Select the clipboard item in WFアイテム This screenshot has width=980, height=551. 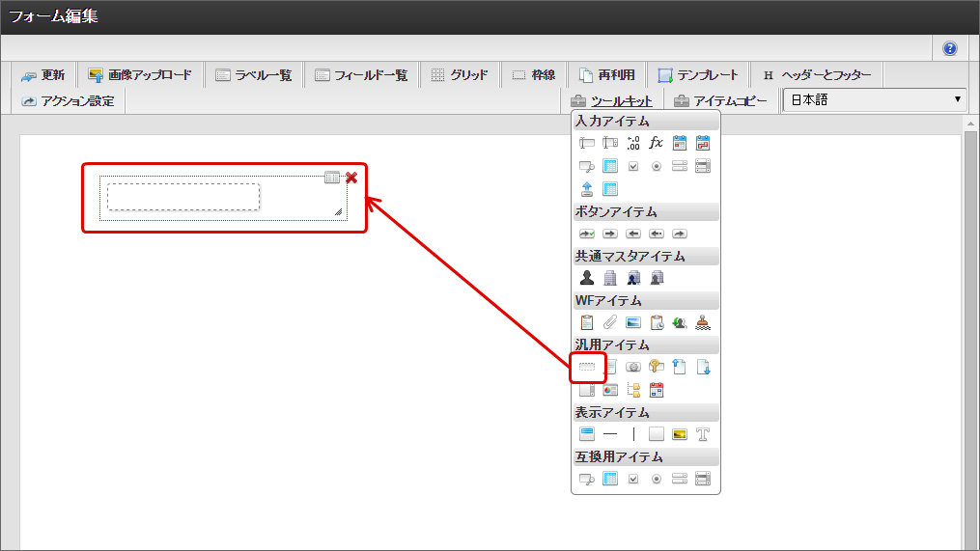coord(586,322)
